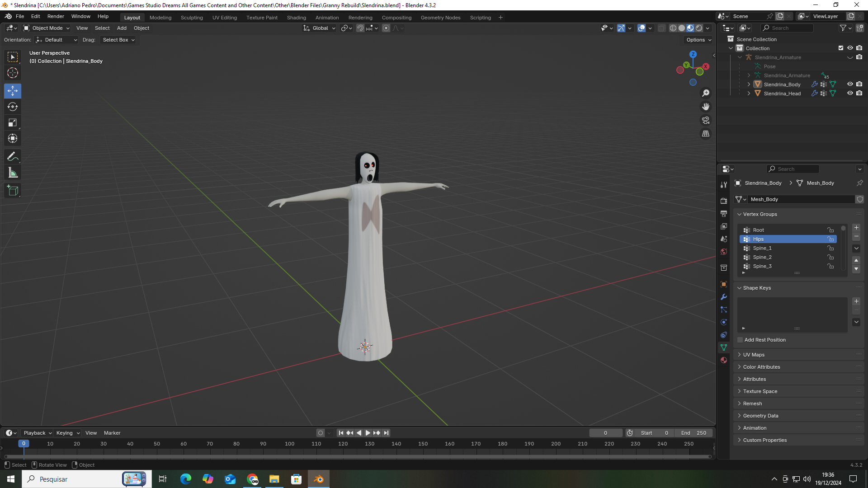Viewport: 868px width, 488px height.
Task: Open Modifier Properties with the wrench icon
Action: click(x=723, y=297)
